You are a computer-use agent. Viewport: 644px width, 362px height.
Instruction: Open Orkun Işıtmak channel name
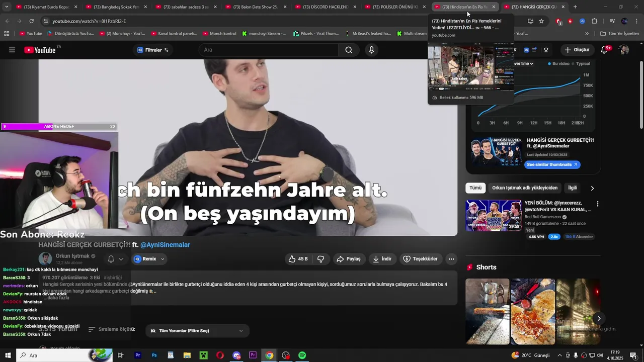click(x=72, y=256)
